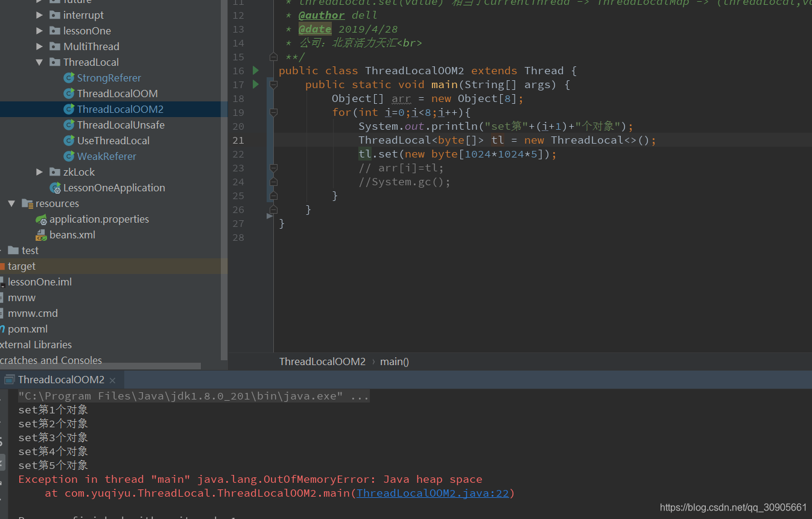The width and height of the screenshot is (812, 519).
Task: Click ThreadLocalOOM class icon
Action: [x=69, y=94]
